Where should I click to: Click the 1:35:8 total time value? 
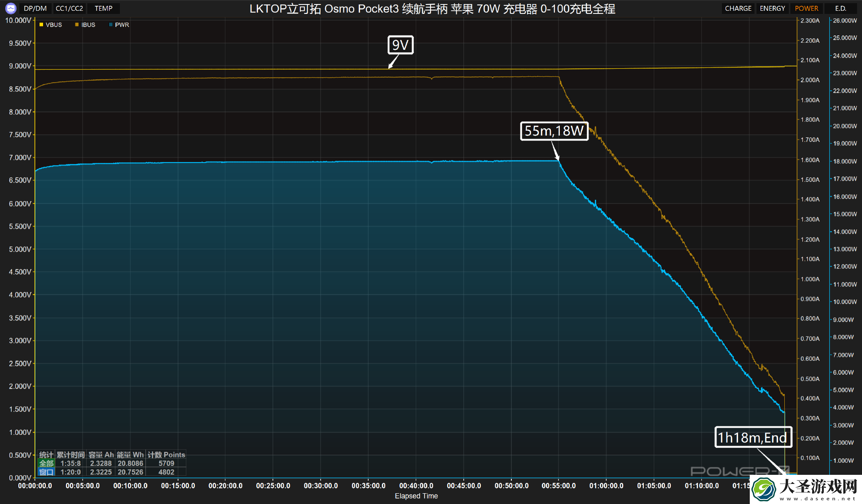70,463
